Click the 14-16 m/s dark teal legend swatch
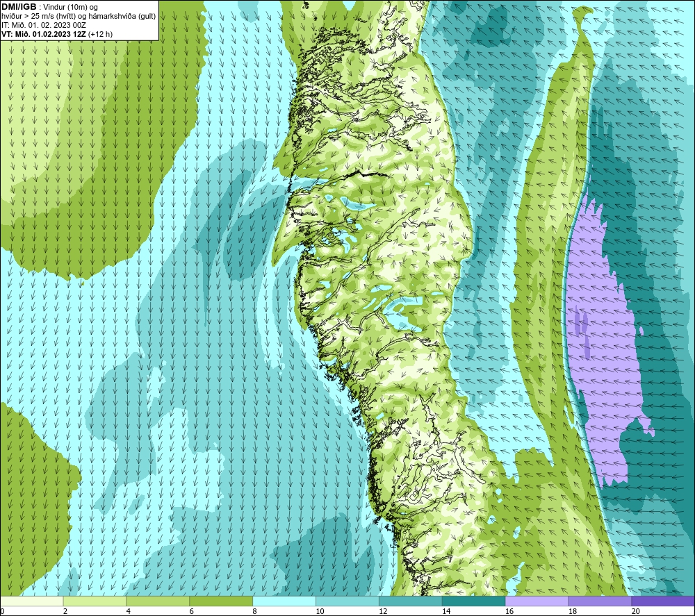 coord(474,601)
